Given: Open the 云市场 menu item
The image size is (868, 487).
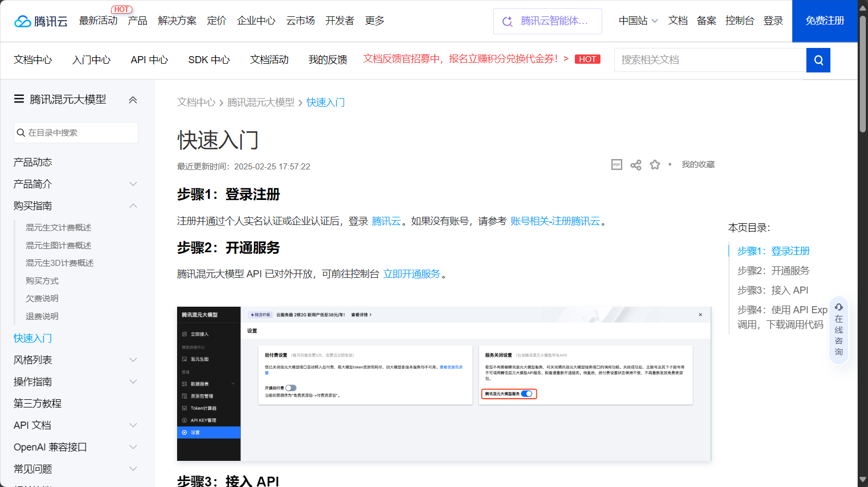Looking at the screenshot, I should pyautogui.click(x=300, y=21).
